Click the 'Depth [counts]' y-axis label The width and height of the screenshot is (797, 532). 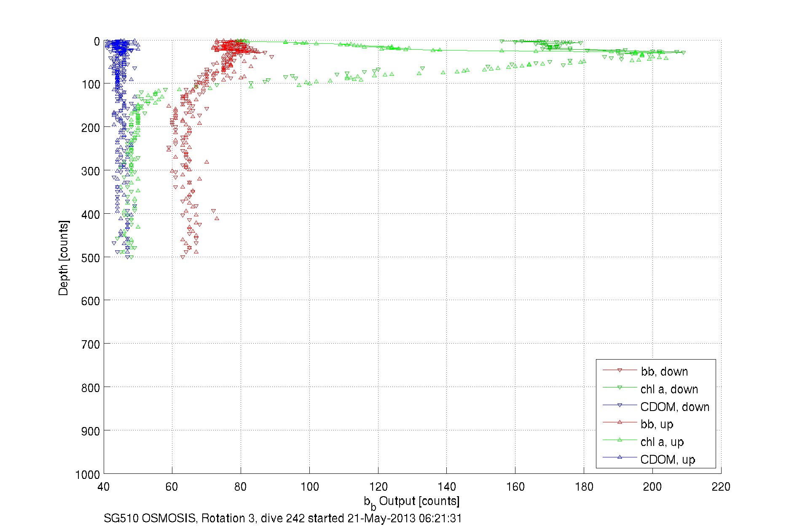(63, 258)
